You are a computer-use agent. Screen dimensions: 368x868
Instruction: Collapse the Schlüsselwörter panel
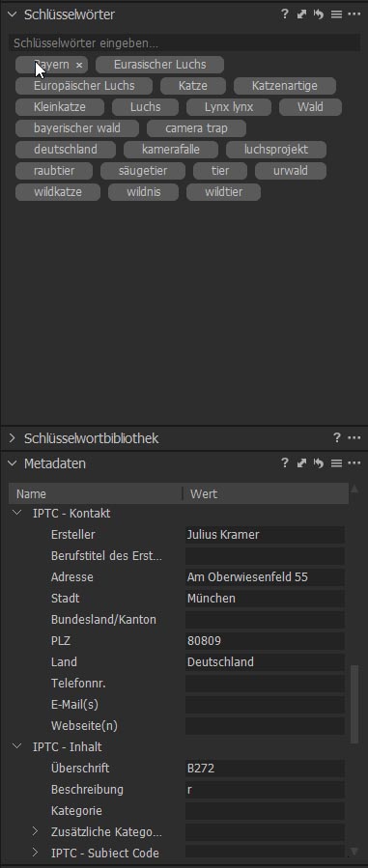pos(13,14)
